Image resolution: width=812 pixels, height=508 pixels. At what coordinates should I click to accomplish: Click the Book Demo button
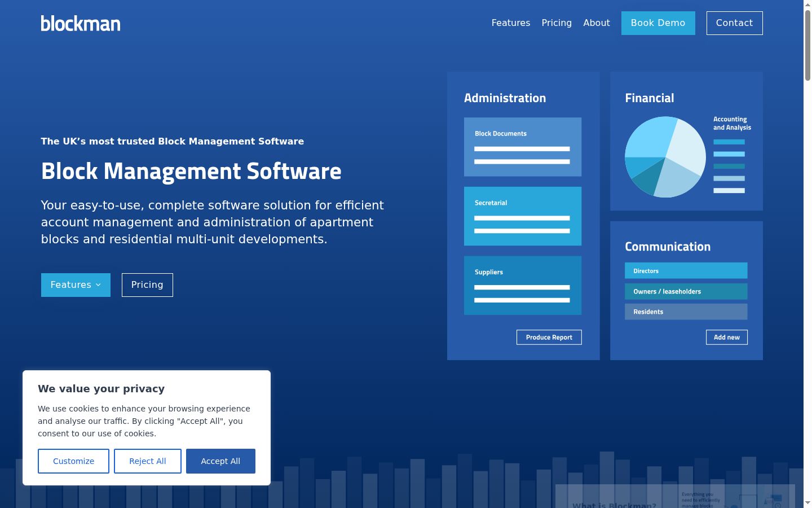pyautogui.click(x=658, y=23)
